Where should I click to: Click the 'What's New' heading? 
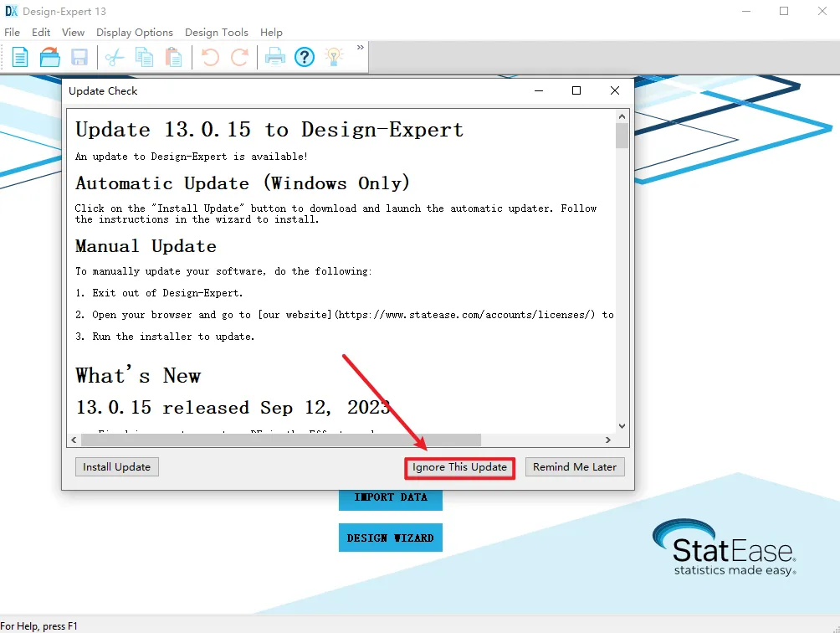point(138,375)
